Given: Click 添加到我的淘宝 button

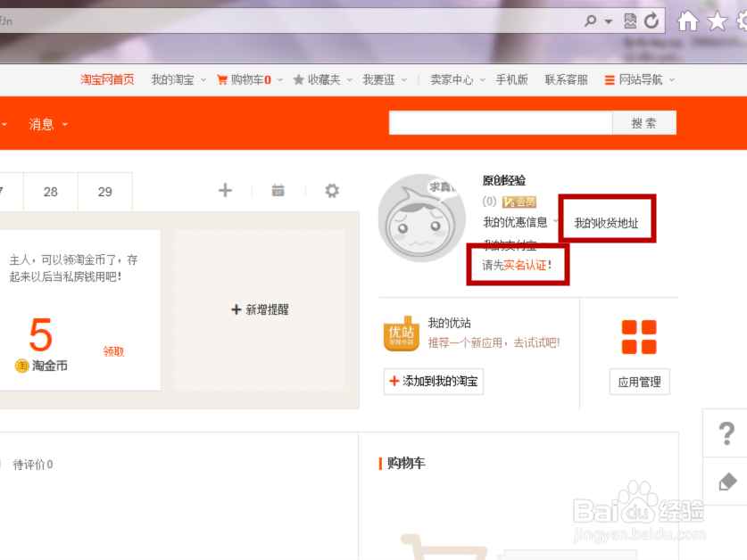Looking at the screenshot, I should pyautogui.click(x=434, y=381).
